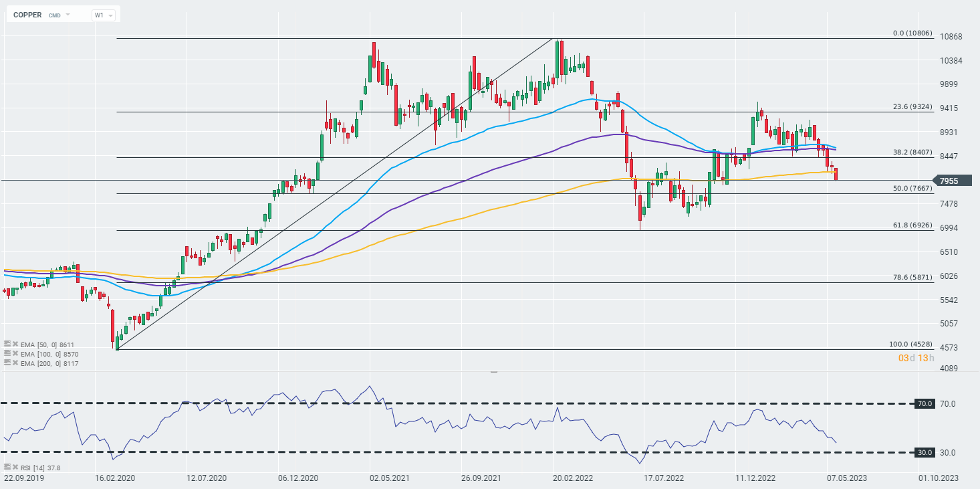Open settings icon for EMA 200 indicator

pyautogui.click(x=7, y=363)
